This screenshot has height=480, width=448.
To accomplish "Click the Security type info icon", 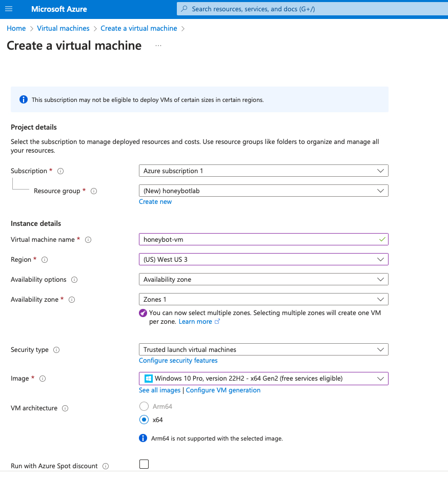I will [56, 350].
